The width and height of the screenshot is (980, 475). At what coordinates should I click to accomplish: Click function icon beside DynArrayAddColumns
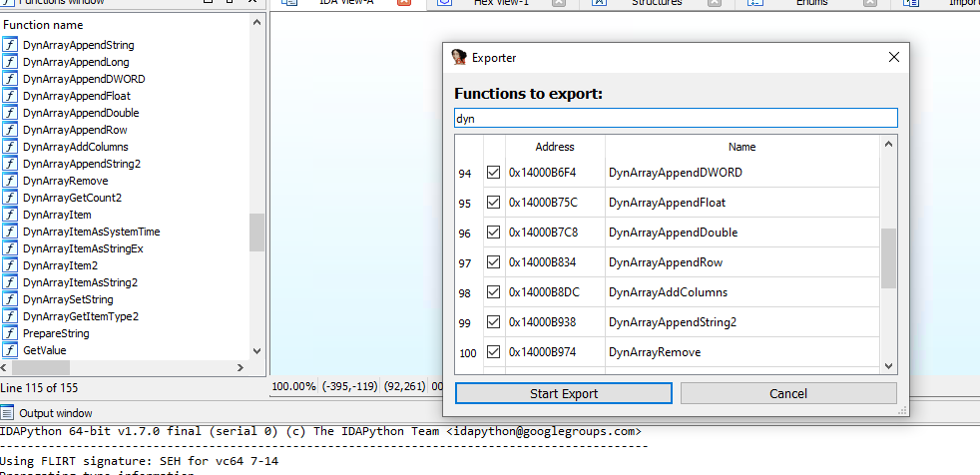10,147
